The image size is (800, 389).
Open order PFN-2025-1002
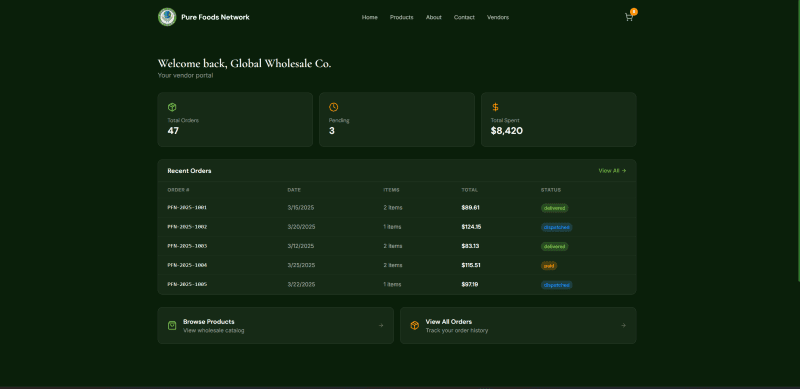point(187,227)
